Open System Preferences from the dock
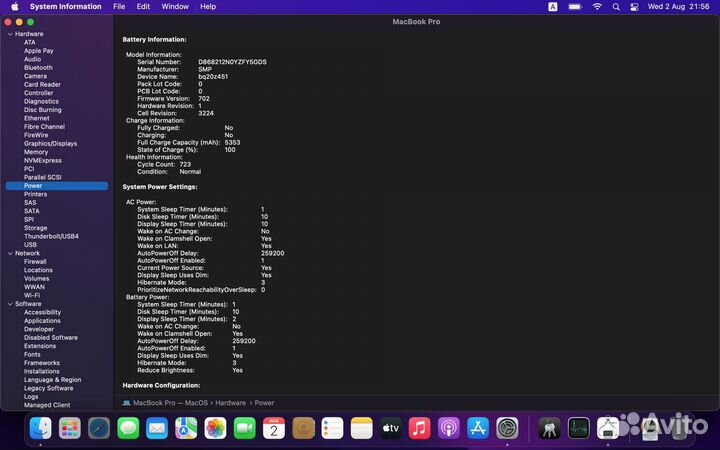The height and width of the screenshot is (450, 720). (507, 428)
